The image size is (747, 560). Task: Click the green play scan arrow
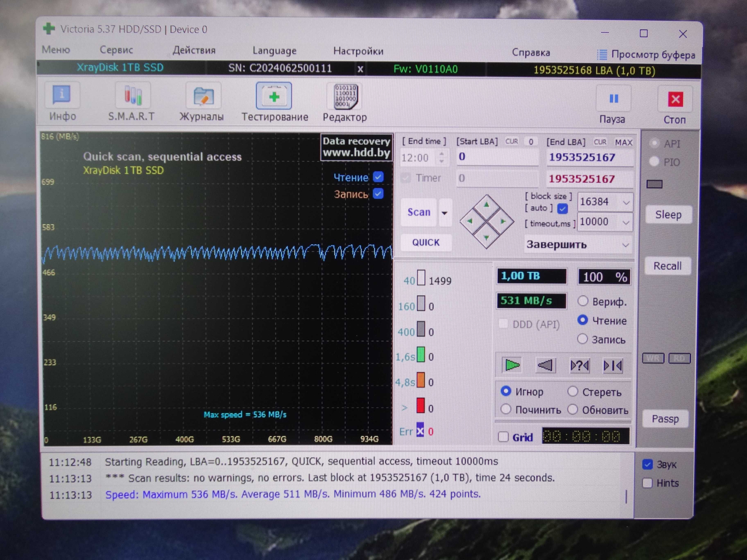[512, 365]
